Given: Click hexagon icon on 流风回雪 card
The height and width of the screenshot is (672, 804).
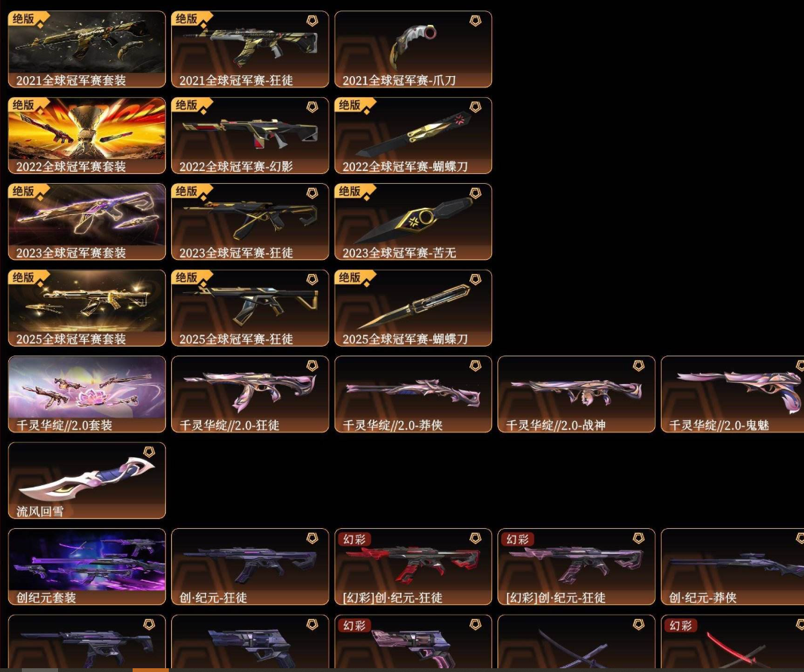Looking at the screenshot, I should 148,451.
